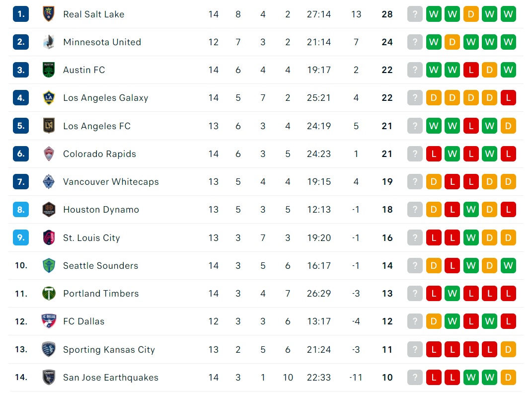Click the Minnesota United team logo

49,42
